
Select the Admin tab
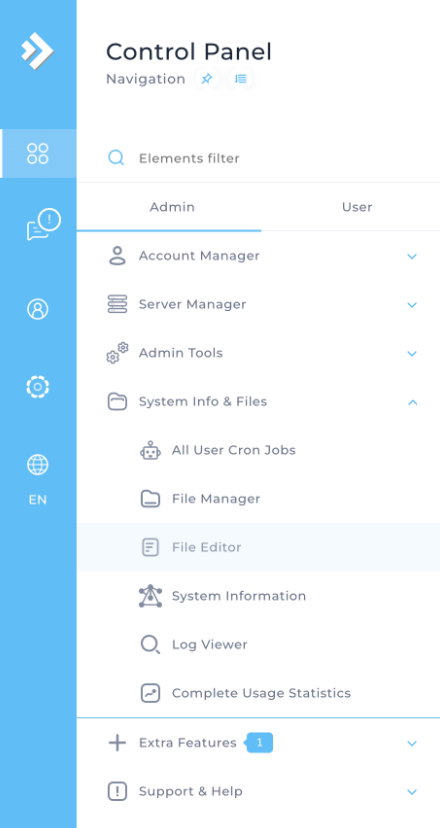pyautogui.click(x=172, y=207)
